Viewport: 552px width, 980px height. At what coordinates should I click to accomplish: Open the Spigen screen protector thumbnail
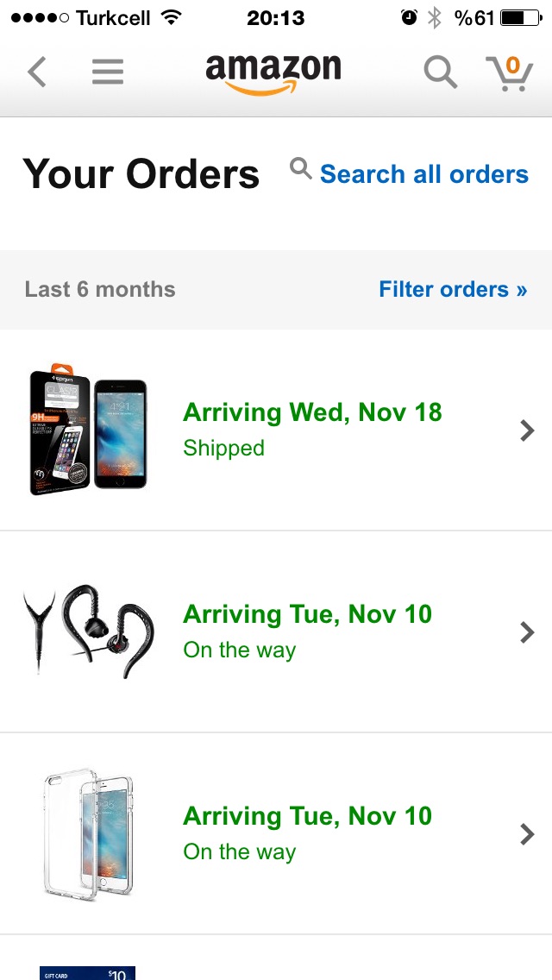coord(88,429)
